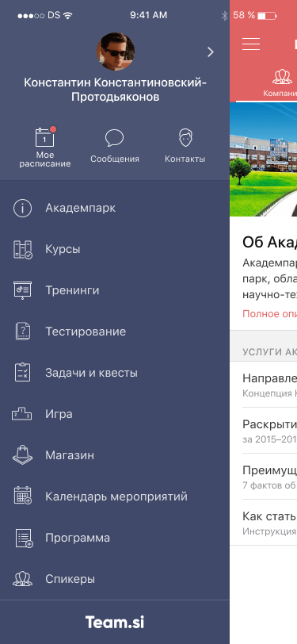Click the Тестирование question document icon
The height and width of the screenshot is (644, 297).
click(22, 332)
